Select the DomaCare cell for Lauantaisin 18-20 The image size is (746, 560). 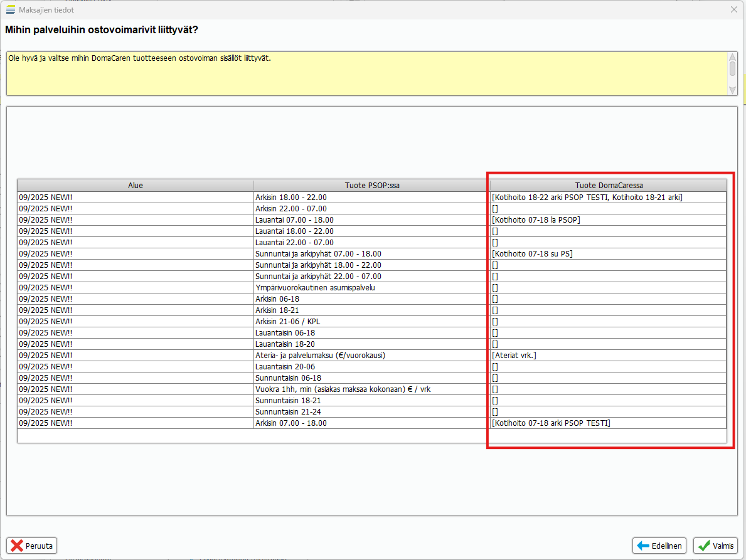pos(609,344)
